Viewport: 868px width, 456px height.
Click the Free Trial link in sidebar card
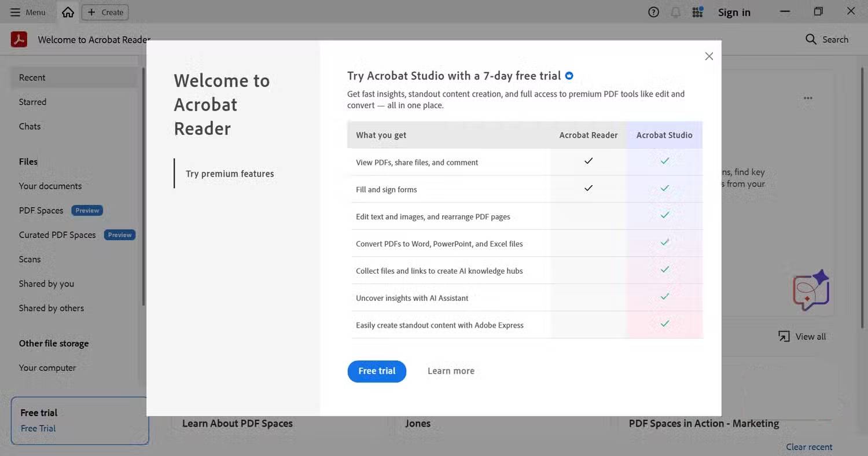pos(38,428)
